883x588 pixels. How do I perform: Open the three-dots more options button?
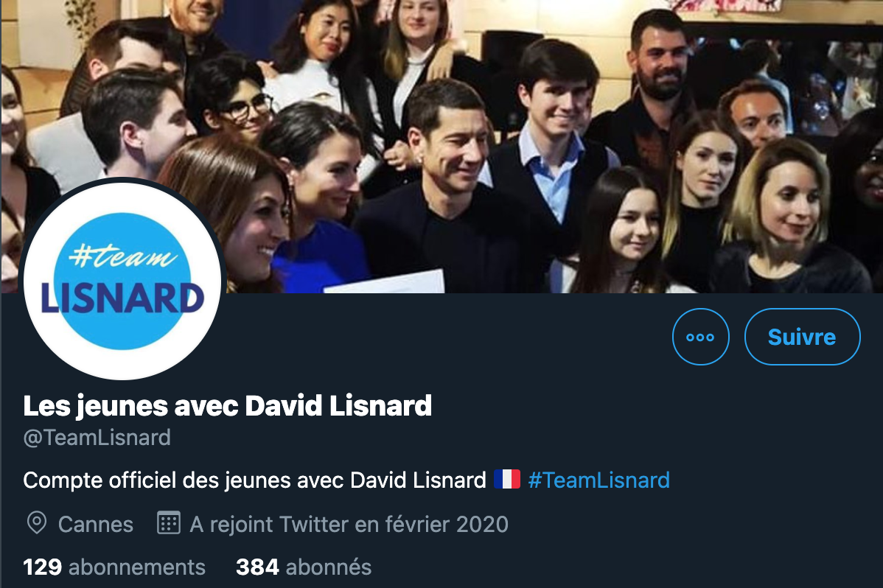(700, 337)
